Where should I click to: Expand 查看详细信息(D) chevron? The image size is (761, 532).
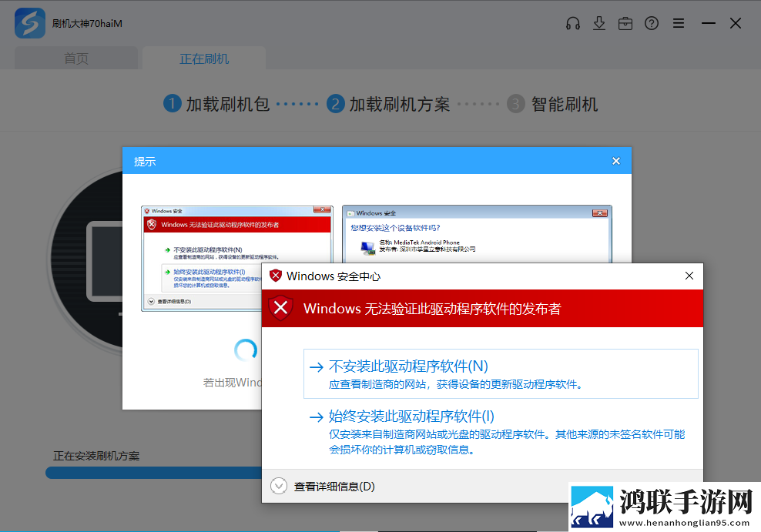pos(279,486)
